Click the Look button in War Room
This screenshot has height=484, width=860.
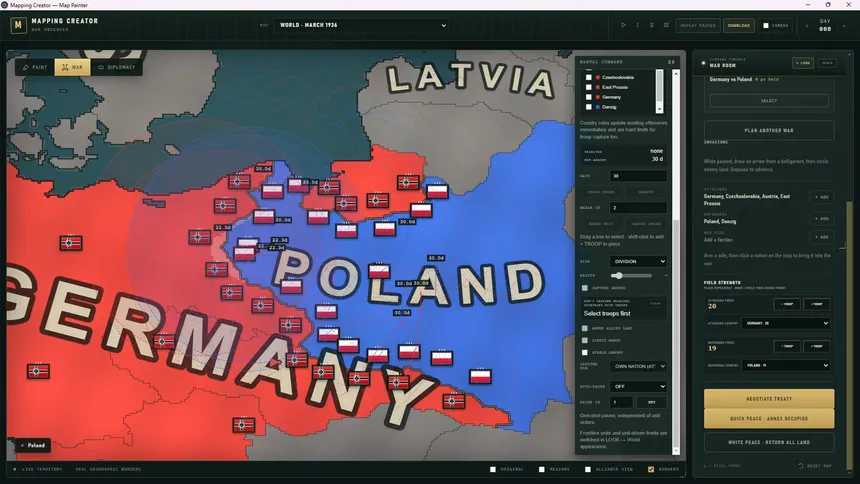click(x=803, y=63)
